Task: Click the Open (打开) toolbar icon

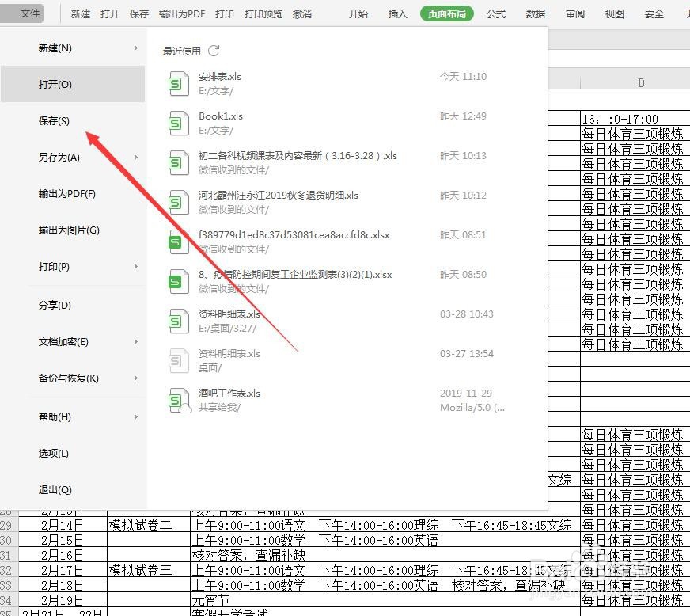Action: [110, 13]
